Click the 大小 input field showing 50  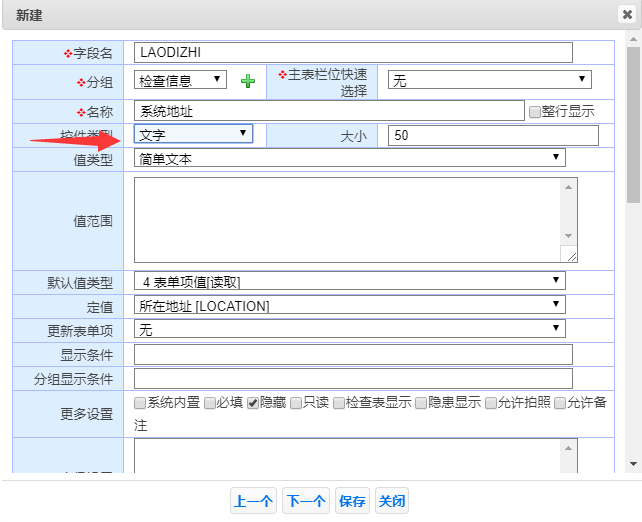(x=493, y=135)
